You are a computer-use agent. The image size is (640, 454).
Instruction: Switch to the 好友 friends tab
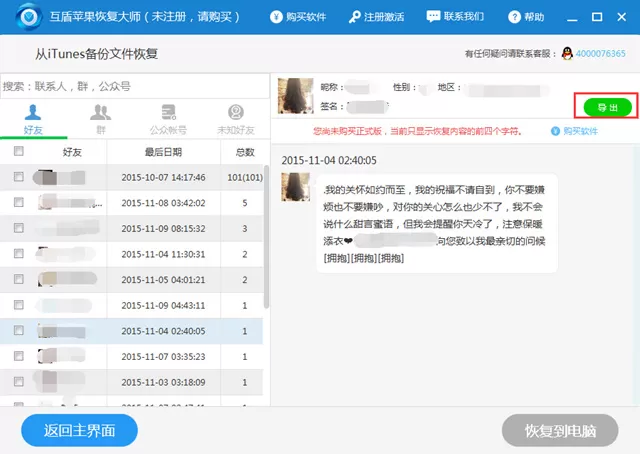click(33, 119)
